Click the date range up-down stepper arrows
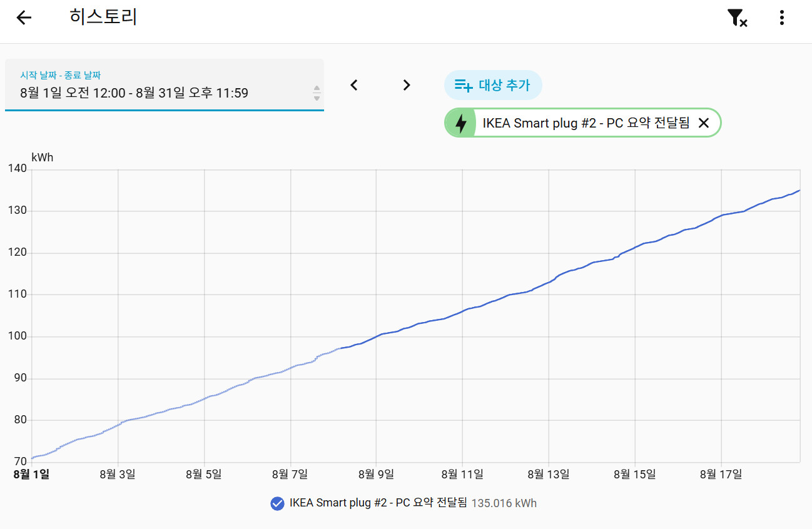 coord(317,93)
